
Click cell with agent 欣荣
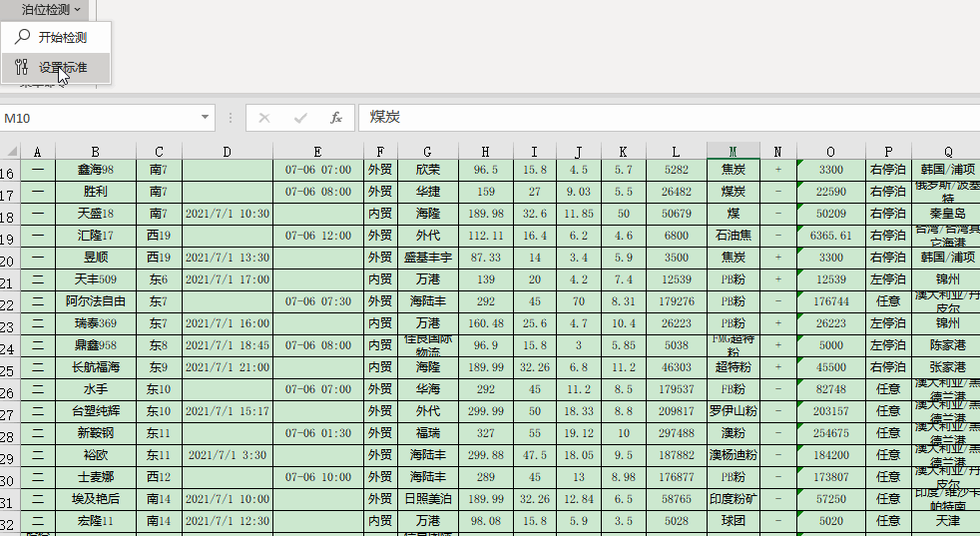[x=428, y=170]
